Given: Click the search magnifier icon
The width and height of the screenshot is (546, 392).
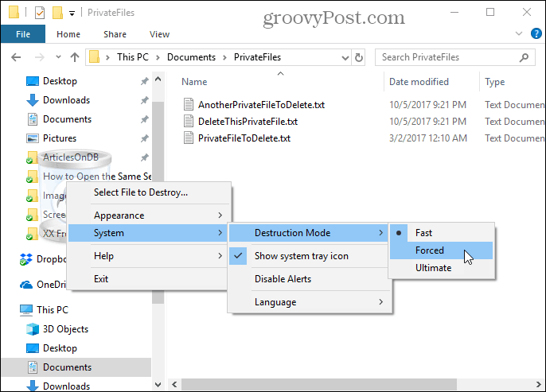Looking at the screenshot, I should point(524,57).
